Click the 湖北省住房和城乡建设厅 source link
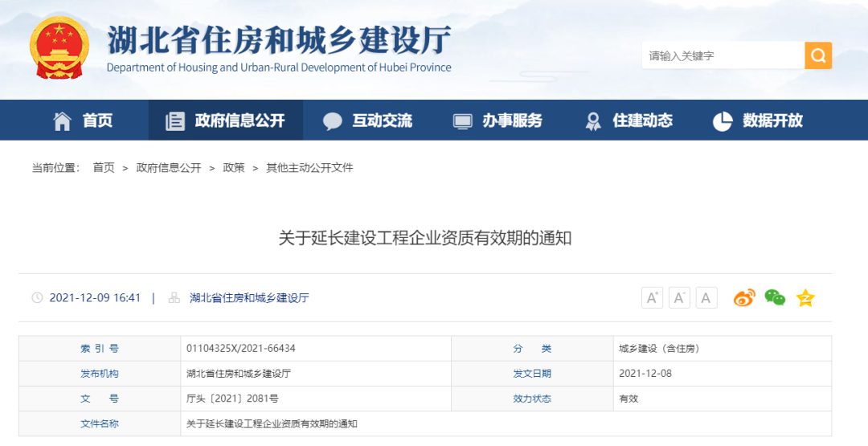Screen dimensions: 868x446 point(249,297)
